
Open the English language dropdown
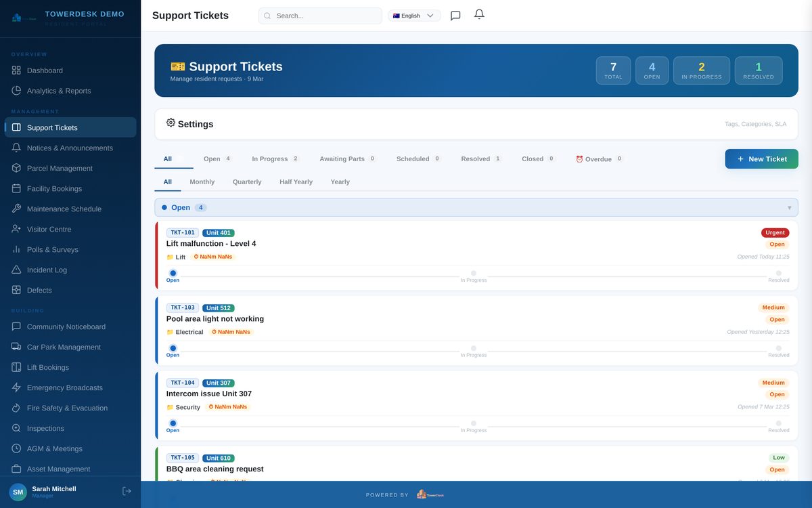point(413,14)
